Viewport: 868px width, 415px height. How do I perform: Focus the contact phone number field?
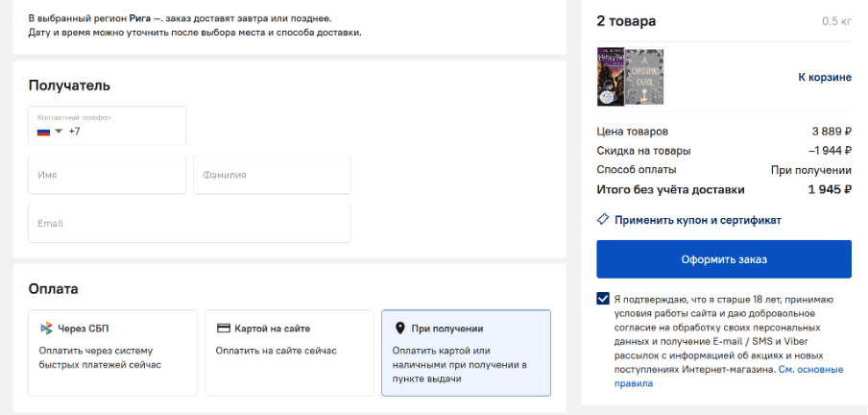pos(120,131)
